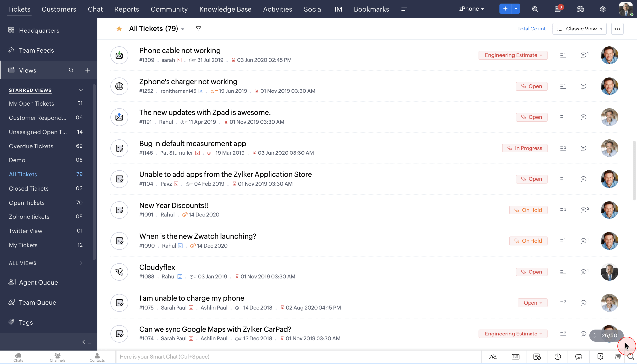Switch to the Chat tab

(x=95, y=9)
